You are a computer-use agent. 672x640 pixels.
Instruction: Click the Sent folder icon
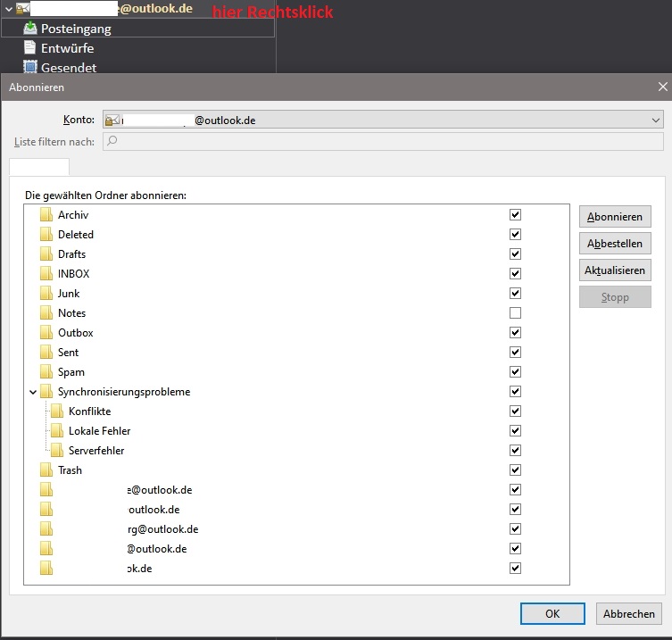pyautogui.click(x=46, y=353)
